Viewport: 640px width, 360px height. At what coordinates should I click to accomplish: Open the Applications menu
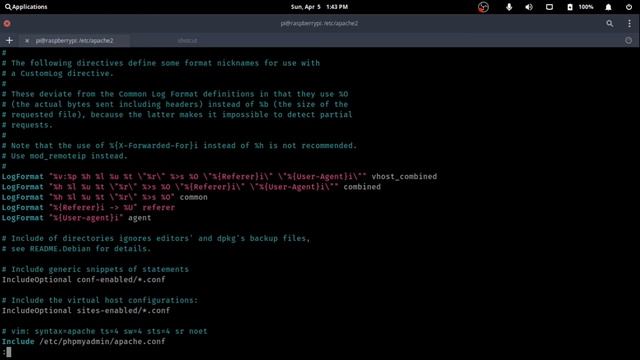[26, 7]
